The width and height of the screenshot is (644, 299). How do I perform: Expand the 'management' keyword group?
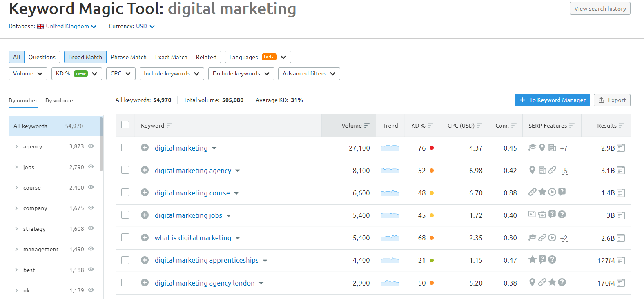pos(16,249)
